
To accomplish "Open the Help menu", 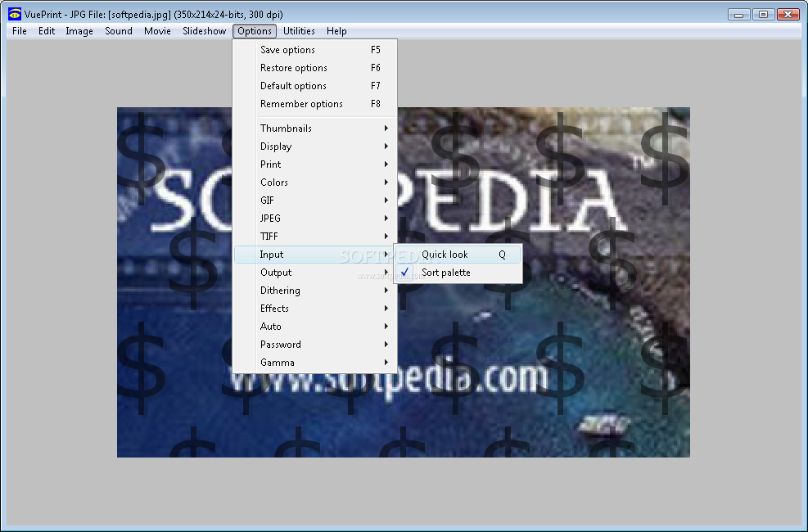I will point(336,31).
